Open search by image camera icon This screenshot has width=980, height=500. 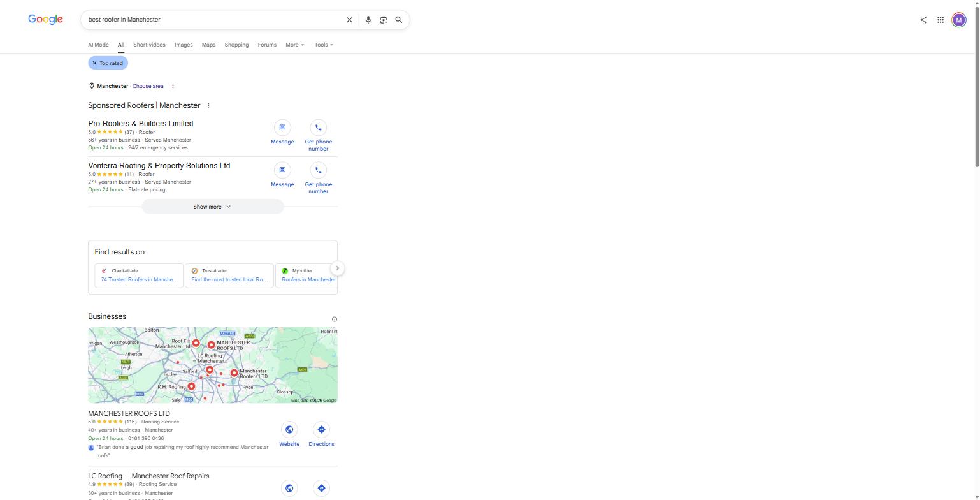[x=384, y=20]
